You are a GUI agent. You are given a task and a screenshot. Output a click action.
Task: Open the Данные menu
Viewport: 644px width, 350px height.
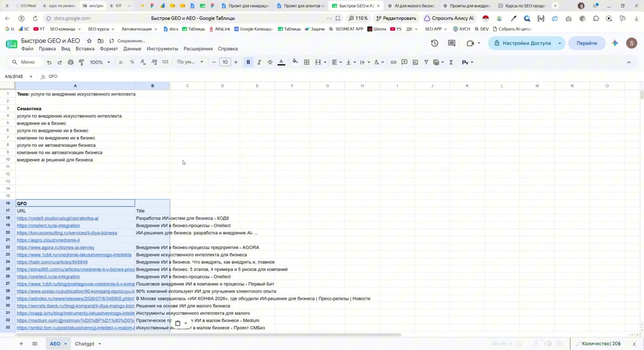pyautogui.click(x=132, y=49)
